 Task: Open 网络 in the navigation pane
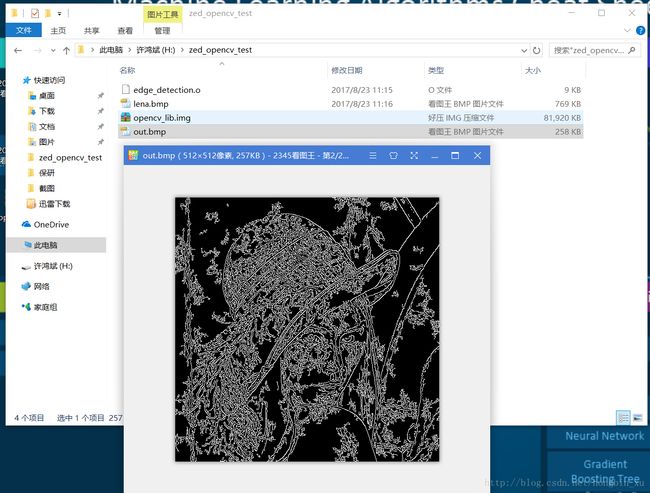(41, 287)
